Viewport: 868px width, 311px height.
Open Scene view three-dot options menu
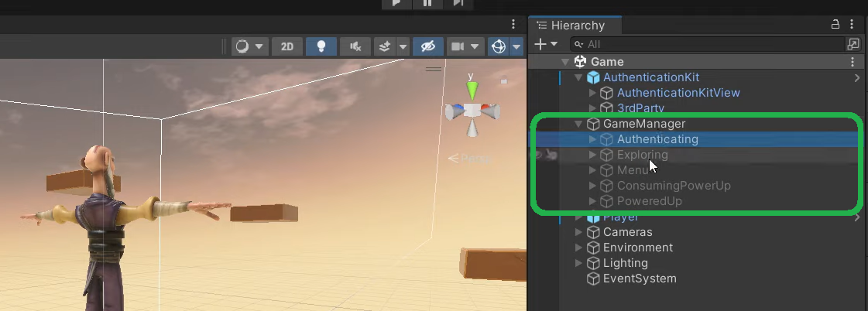[513, 24]
